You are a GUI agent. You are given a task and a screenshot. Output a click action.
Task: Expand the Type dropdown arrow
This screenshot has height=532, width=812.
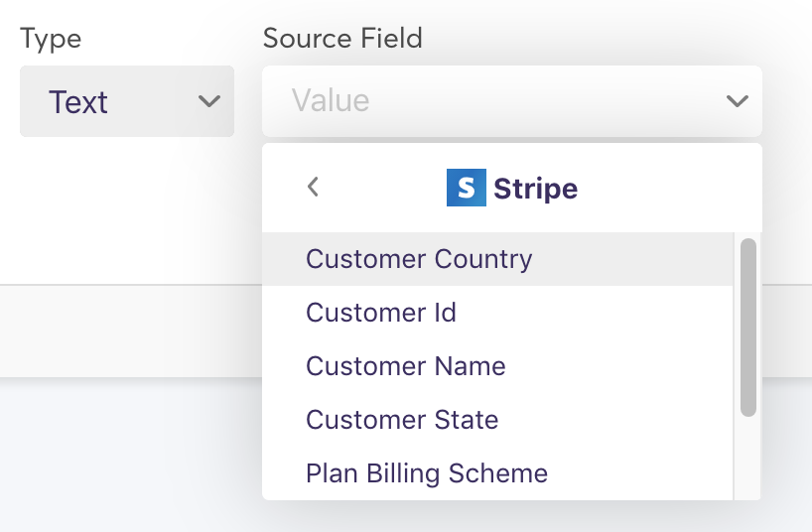click(208, 101)
